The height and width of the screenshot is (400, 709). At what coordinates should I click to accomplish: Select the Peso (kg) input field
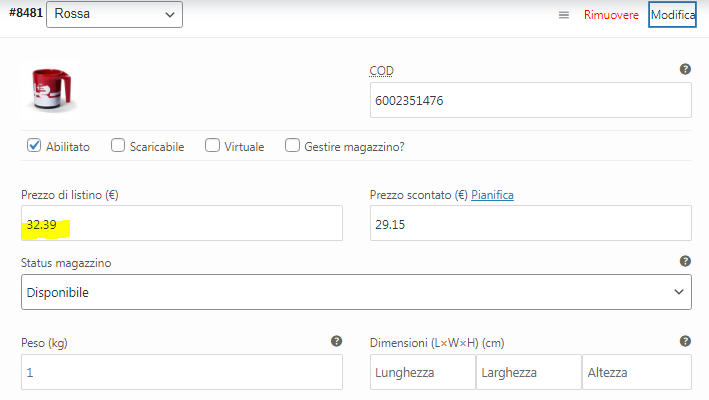[x=181, y=372]
